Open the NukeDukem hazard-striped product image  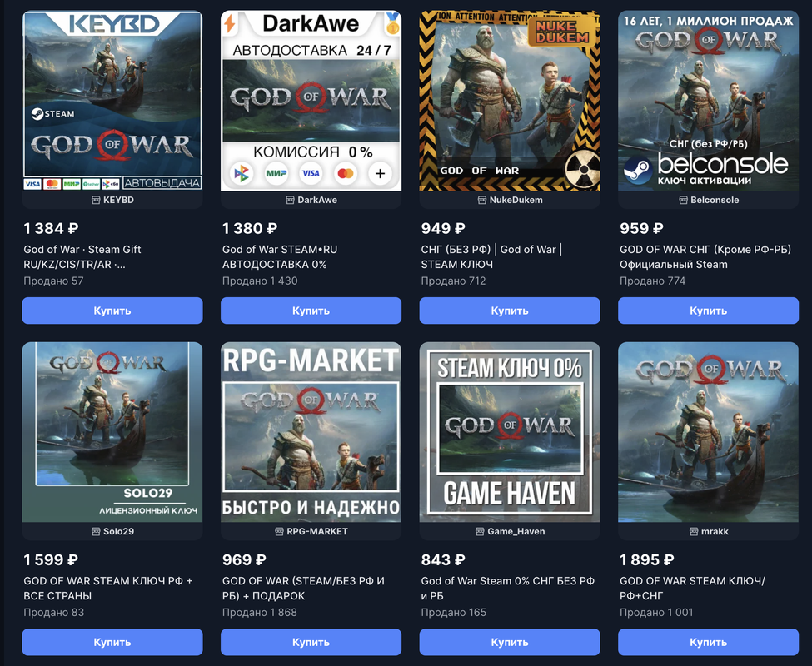pyautogui.click(x=510, y=101)
